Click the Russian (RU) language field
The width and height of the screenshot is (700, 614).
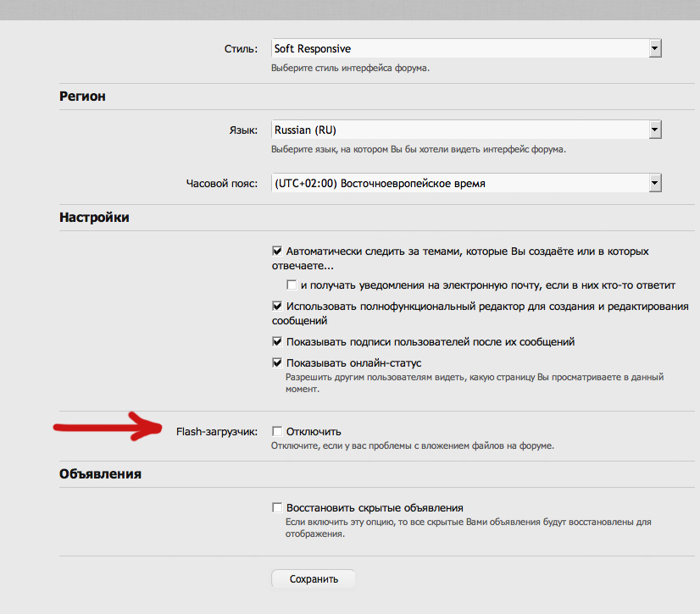click(458, 130)
